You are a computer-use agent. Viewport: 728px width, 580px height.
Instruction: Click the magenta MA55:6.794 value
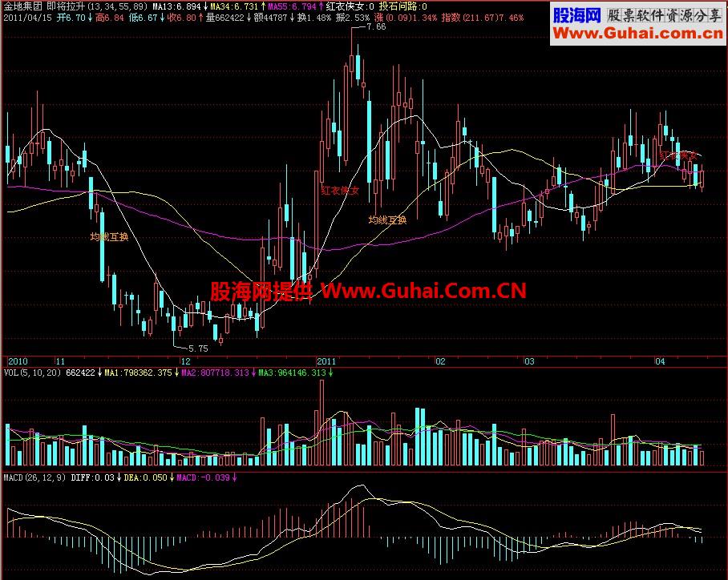pos(292,6)
